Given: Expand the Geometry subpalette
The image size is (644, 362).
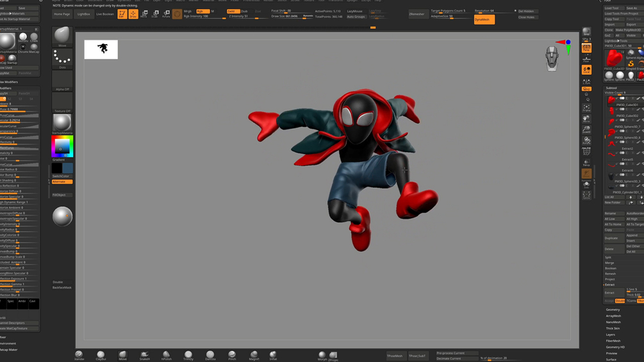Looking at the screenshot, I should point(613,309).
